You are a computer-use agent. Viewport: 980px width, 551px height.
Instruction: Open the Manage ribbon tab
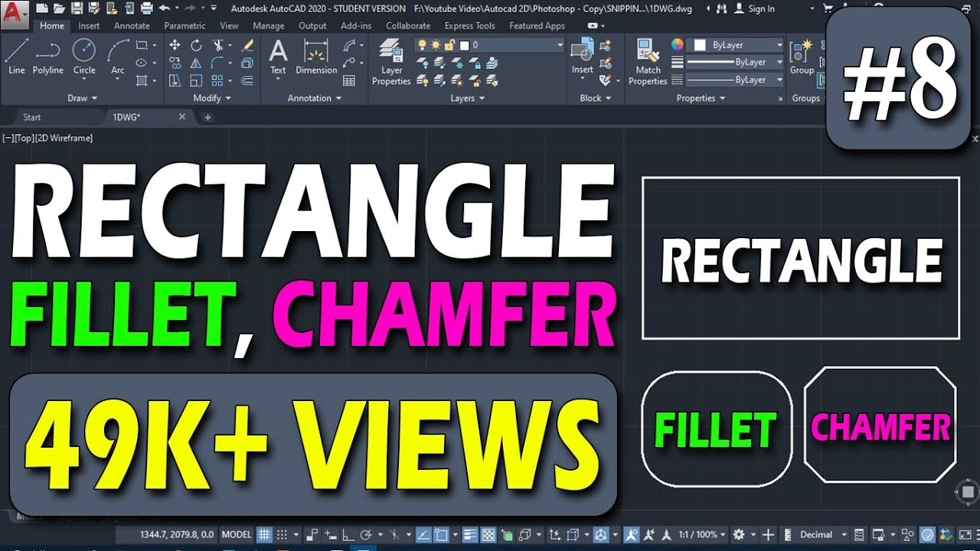click(268, 26)
